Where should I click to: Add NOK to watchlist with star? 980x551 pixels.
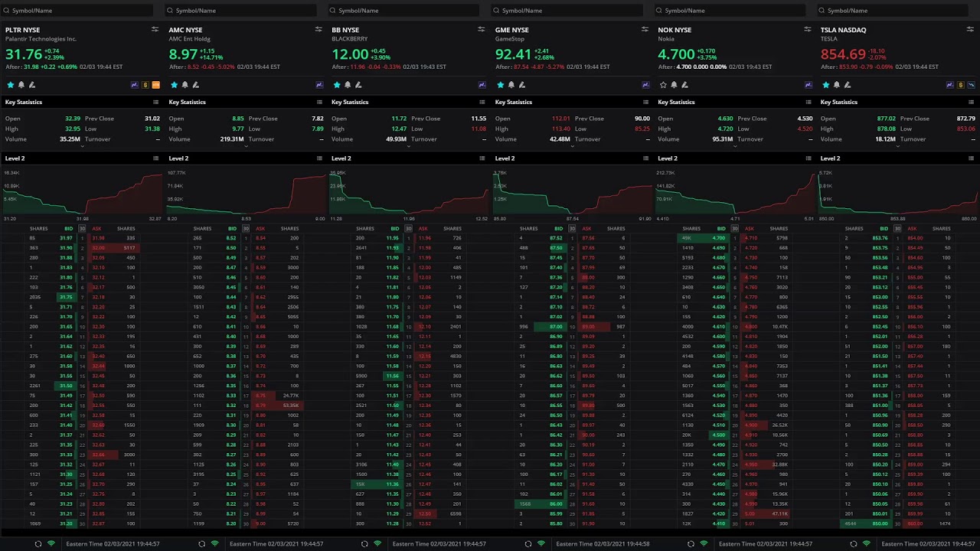pyautogui.click(x=664, y=85)
